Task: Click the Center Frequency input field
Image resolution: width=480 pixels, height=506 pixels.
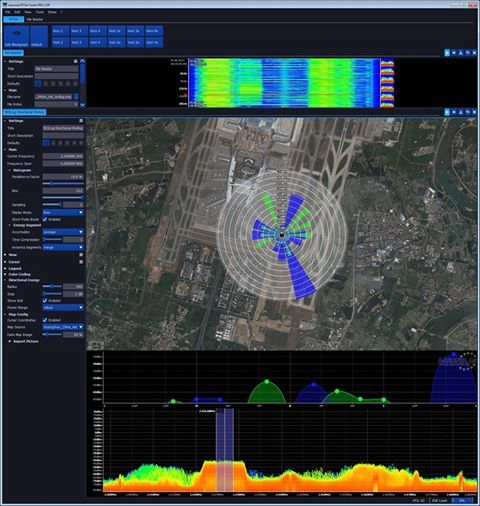Action: (x=63, y=156)
